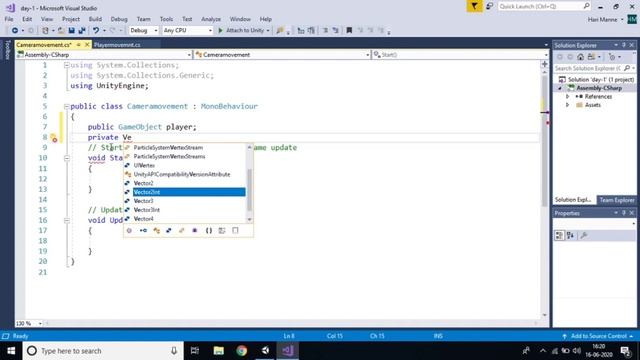Click the pin icon on the Cameramovement.cs tab

point(79,44)
